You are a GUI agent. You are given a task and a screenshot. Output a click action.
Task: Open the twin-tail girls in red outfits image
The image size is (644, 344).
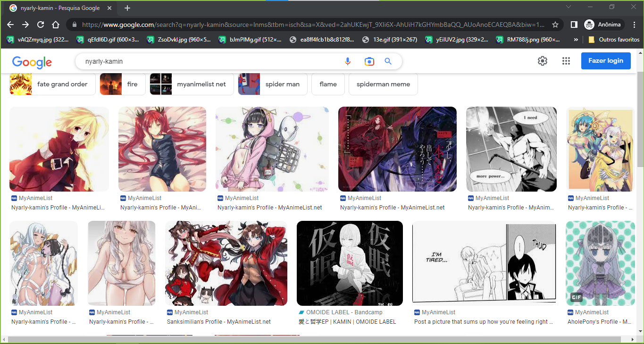click(x=226, y=263)
